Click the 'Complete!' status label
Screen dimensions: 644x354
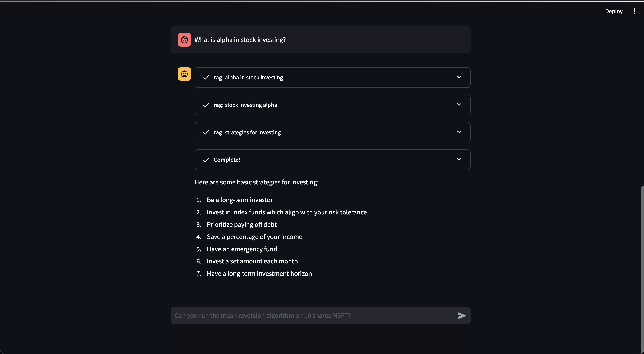227,160
